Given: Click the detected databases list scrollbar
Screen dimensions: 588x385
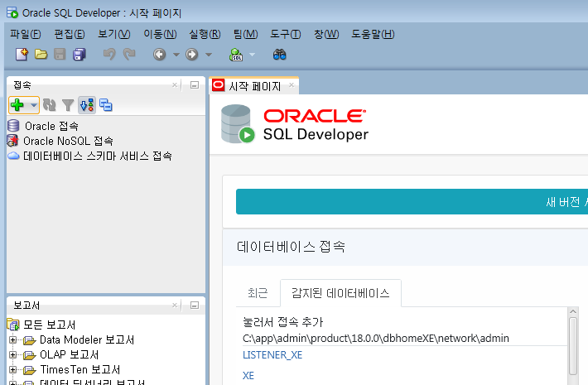Looking at the screenshot, I should click(x=572, y=345).
